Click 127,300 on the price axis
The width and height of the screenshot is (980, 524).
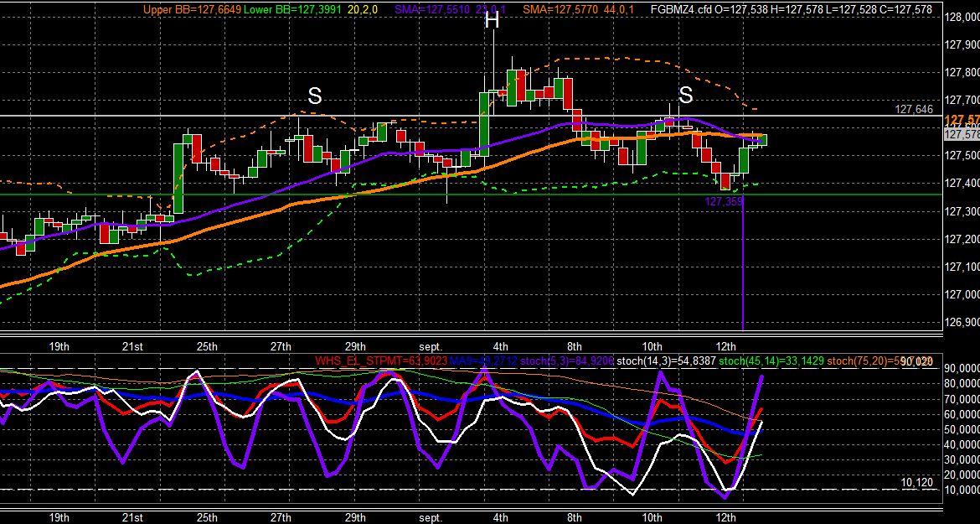point(962,211)
